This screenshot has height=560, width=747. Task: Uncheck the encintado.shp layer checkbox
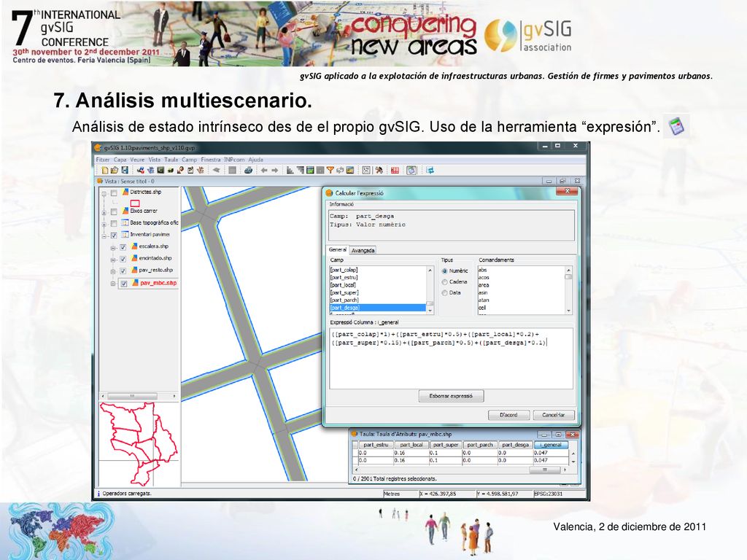tap(123, 259)
